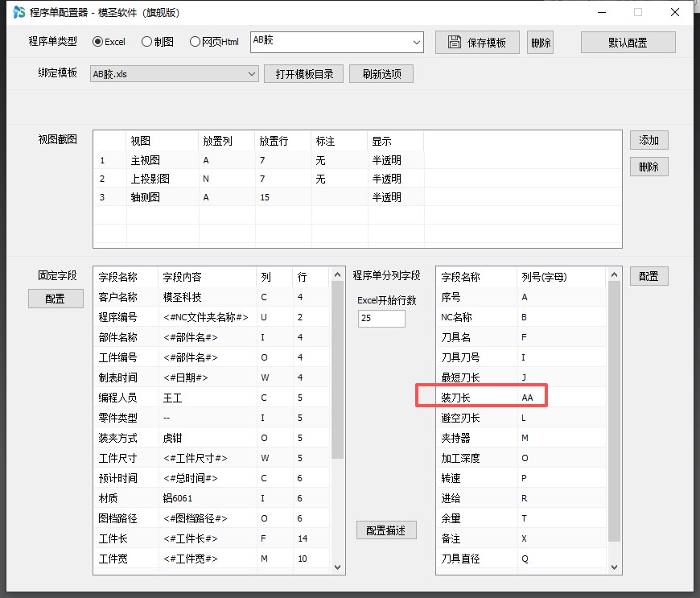
Task: Select the NC名称 column field row
Action: tap(522, 317)
